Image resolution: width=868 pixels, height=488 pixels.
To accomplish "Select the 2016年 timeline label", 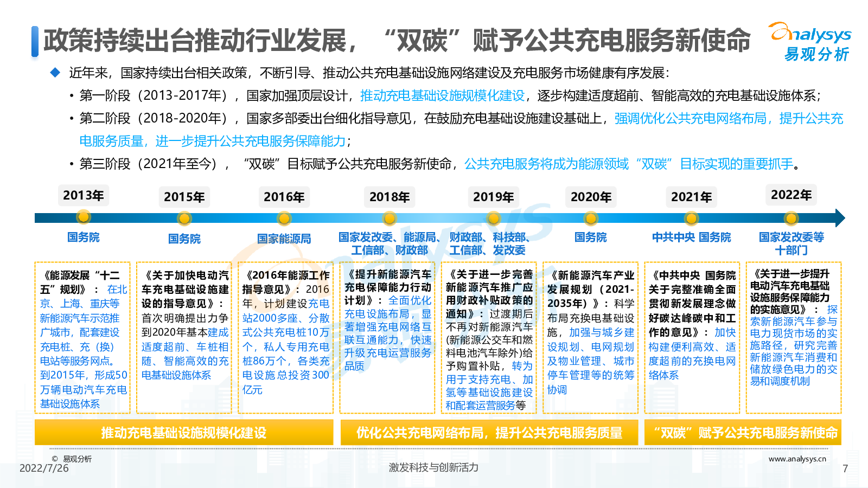I will [284, 197].
